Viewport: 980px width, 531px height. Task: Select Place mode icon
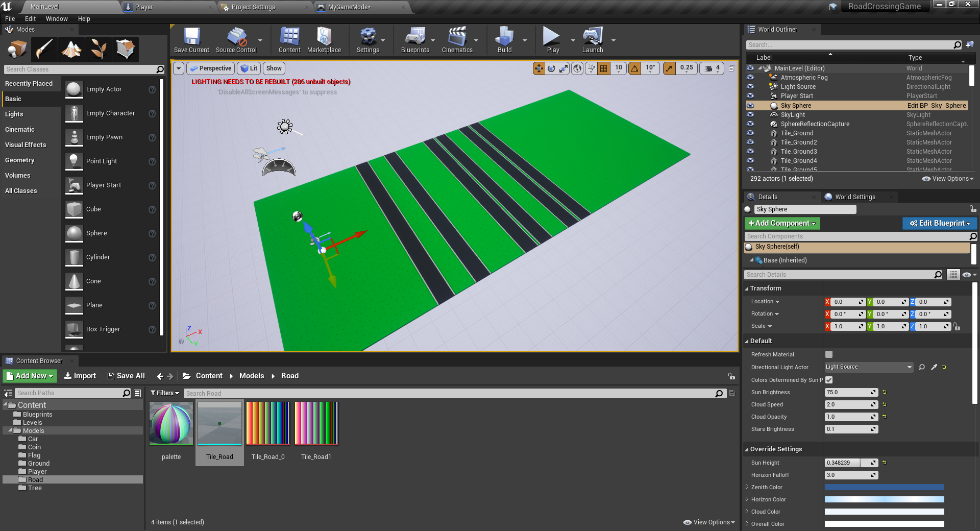(17, 50)
